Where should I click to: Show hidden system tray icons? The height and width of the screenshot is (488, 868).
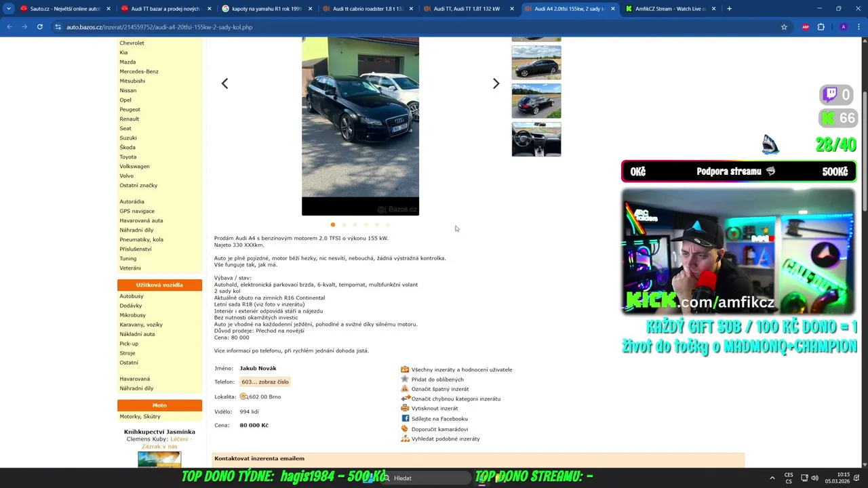(772, 478)
